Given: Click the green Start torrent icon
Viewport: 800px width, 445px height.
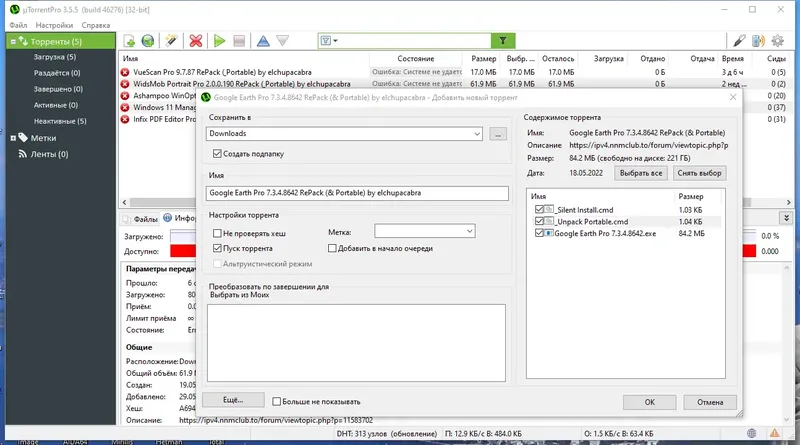Looking at the screenshot, I should pyautogui.click(x=219, y=41).
